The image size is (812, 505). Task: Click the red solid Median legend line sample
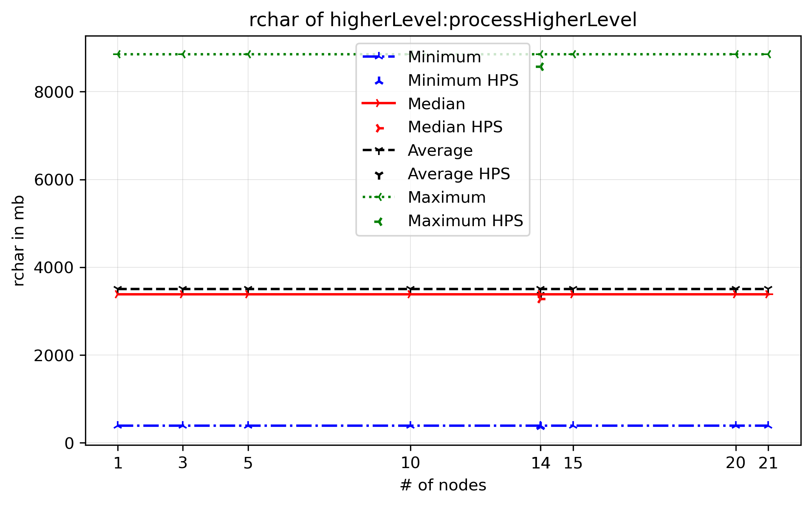click(379, 103)
